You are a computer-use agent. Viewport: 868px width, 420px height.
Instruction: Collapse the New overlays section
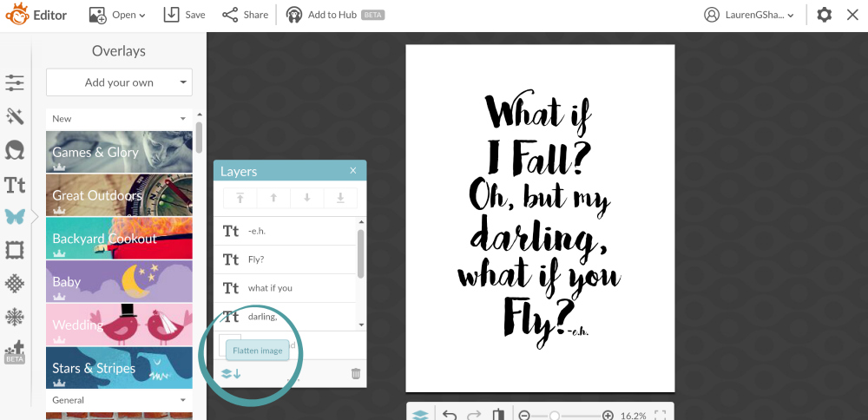119,118
